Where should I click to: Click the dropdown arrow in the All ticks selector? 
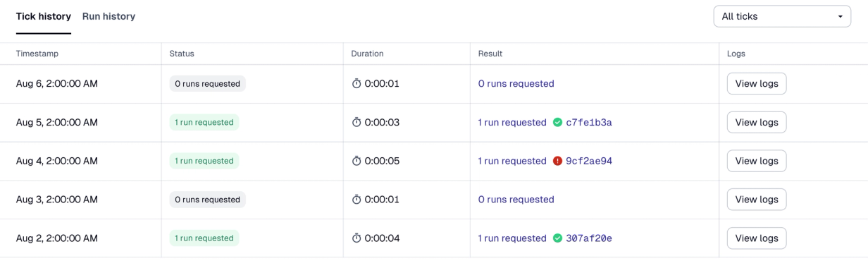pos(840,17)
